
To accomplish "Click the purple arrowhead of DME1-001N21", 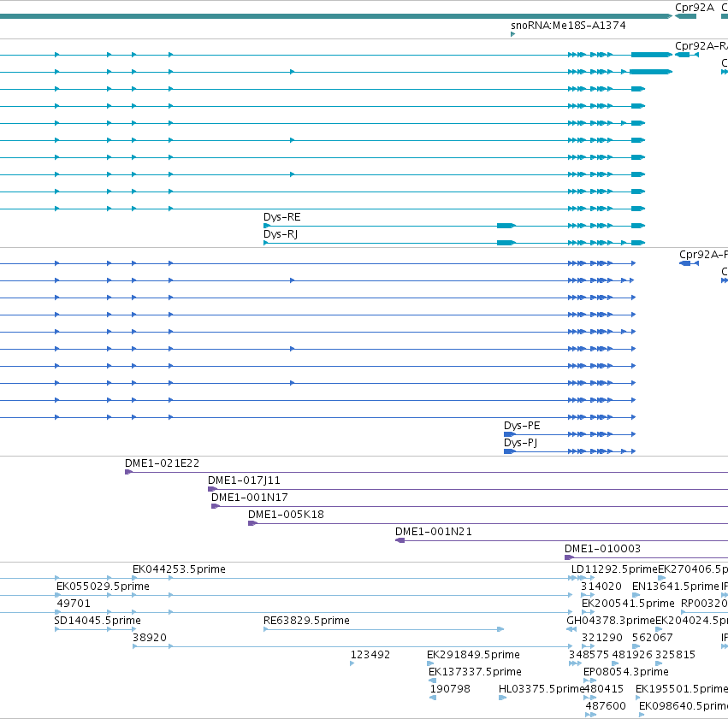I will (x=400, y=540).
